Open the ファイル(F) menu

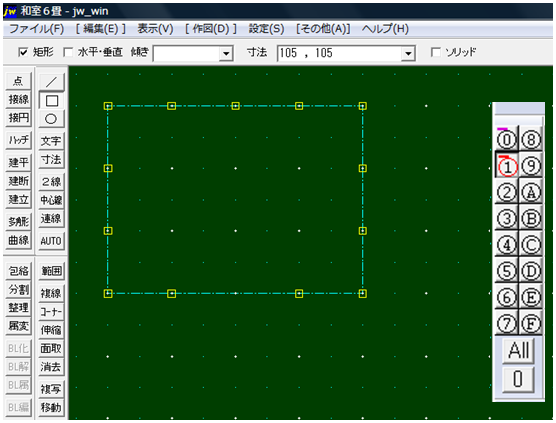[x=37, y=29]
